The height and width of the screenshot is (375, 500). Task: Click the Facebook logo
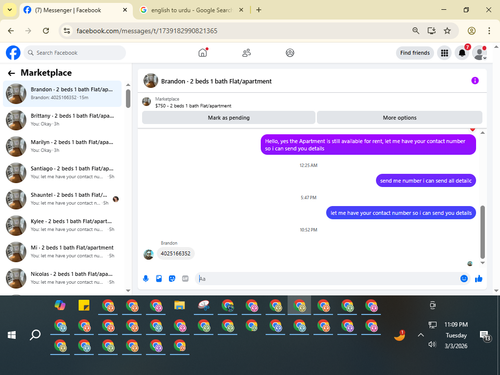[x=13, y=53]
